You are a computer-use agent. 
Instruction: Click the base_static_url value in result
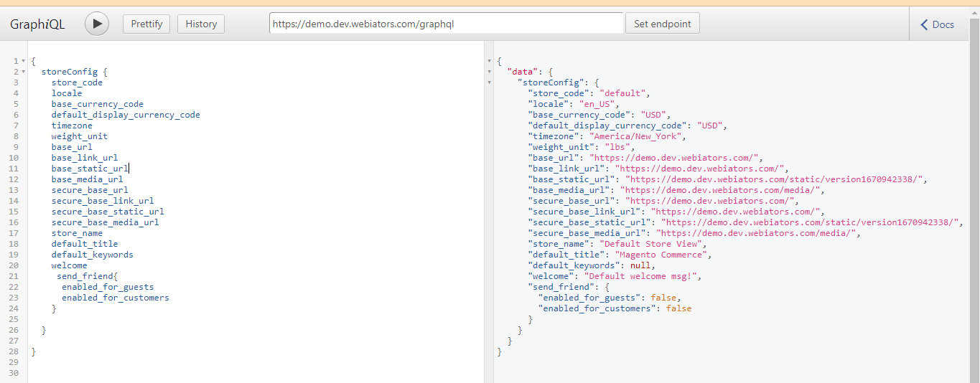click(775, 179)
